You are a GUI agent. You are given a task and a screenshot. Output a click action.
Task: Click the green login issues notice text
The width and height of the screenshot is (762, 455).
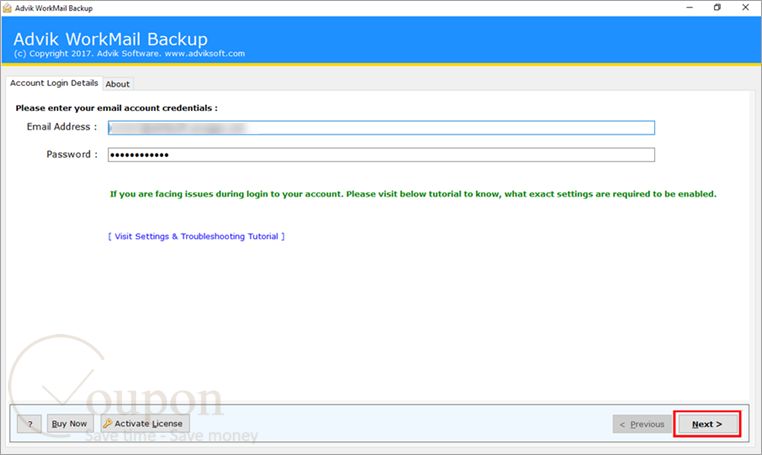tap(413, 194)
